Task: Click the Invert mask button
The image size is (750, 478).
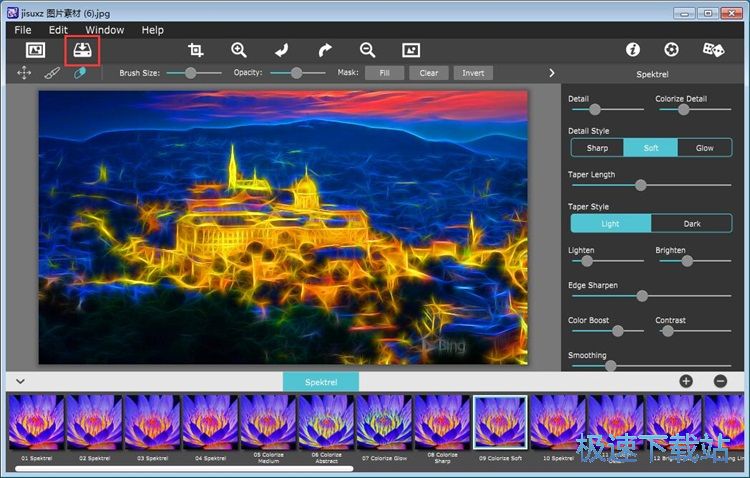Action: pos(473,73)
